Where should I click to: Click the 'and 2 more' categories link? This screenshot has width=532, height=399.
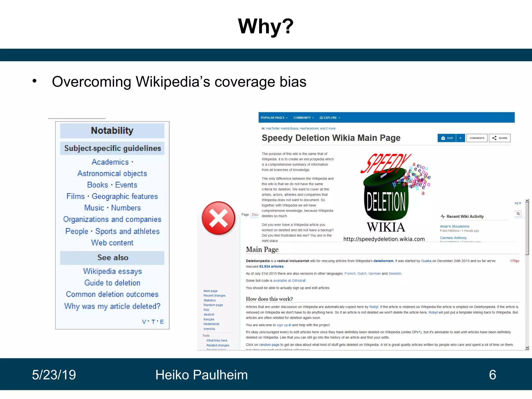[x=328, y=128]
